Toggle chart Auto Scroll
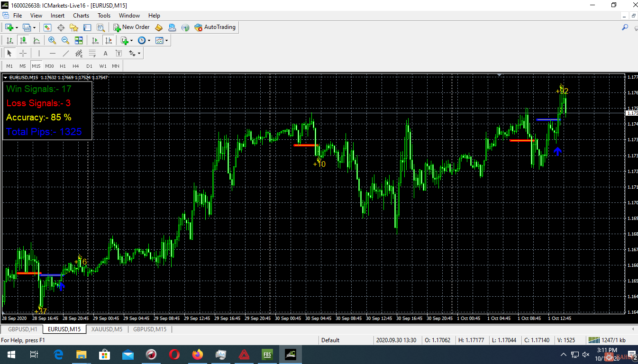The width and height of the screenshot is (638, 364). click(x=95, y=40)
